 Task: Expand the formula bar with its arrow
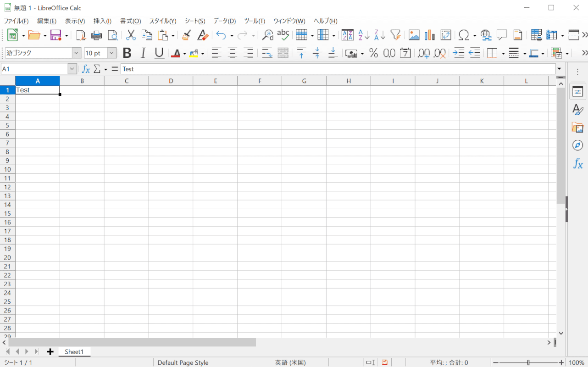(559, 69)
